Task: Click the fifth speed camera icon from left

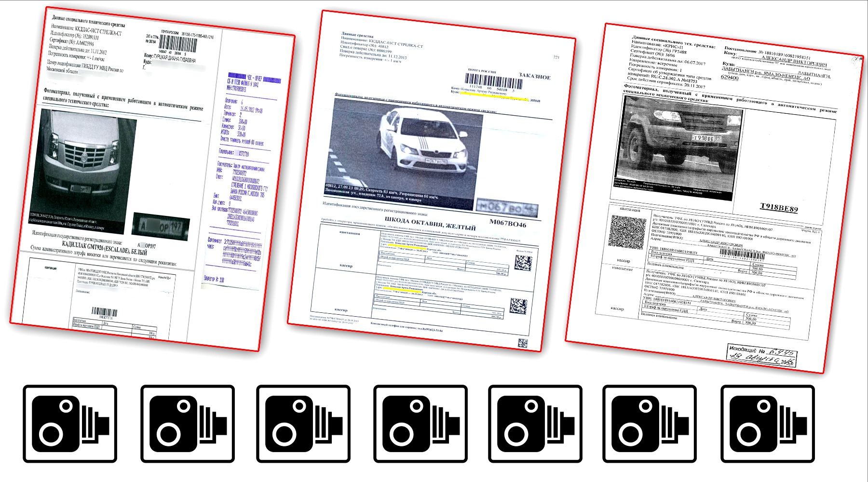Action: [535, 424]
